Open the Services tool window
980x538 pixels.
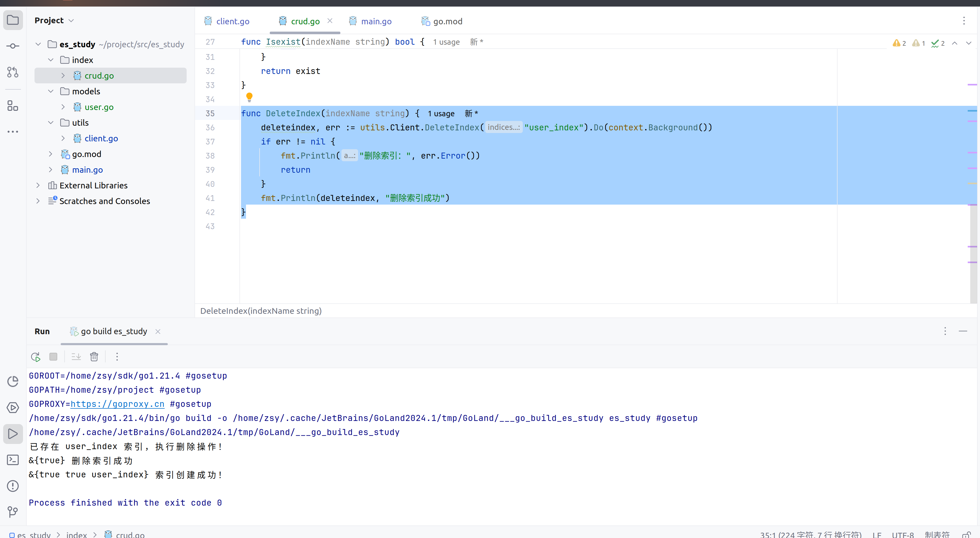tap(13, 408)
